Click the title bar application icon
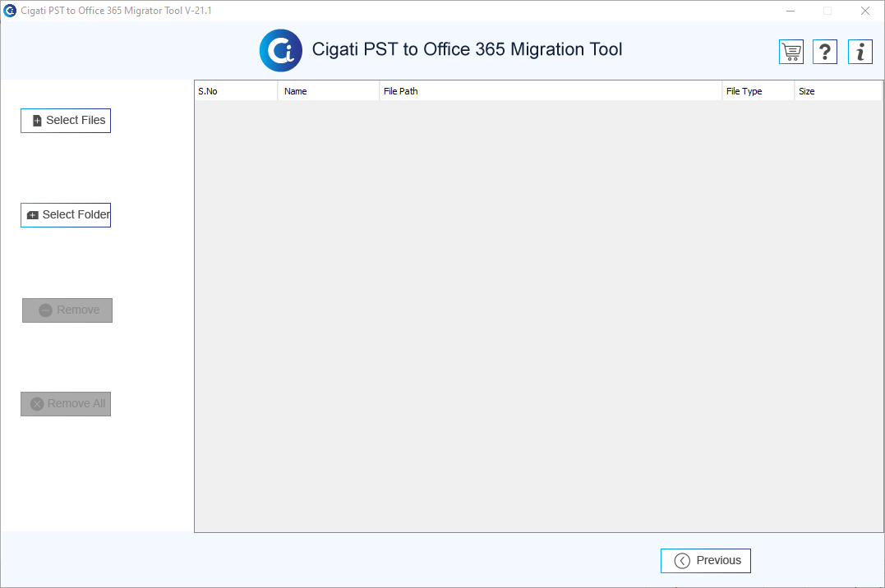This screenshot has width=885, height=588. pyautogui.click(x=10, y=11)
